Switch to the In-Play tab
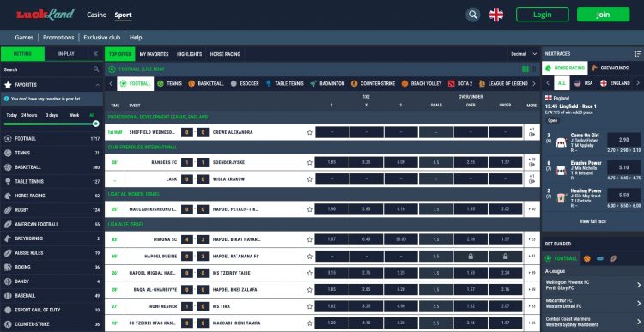 pos(66,54)
